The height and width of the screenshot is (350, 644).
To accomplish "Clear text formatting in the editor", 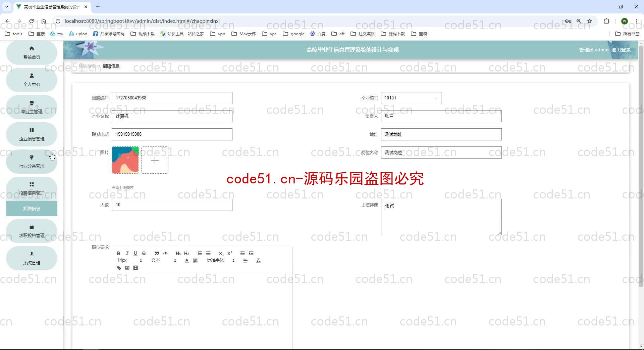I will 258,261.
